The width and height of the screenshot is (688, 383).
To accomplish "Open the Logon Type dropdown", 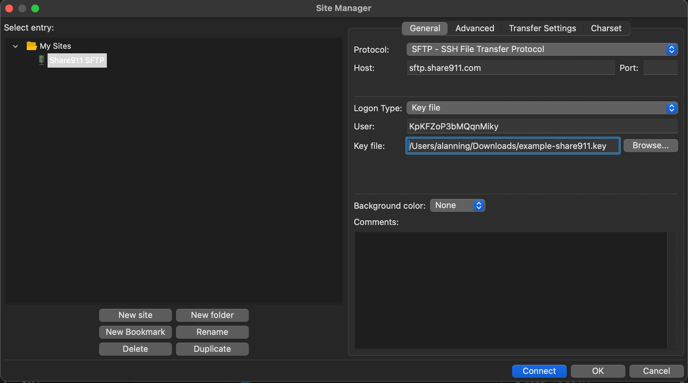I will [542, 108].
